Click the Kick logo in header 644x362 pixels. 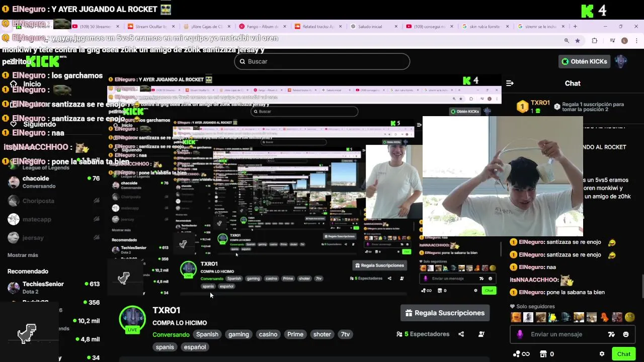coord(42,61)
